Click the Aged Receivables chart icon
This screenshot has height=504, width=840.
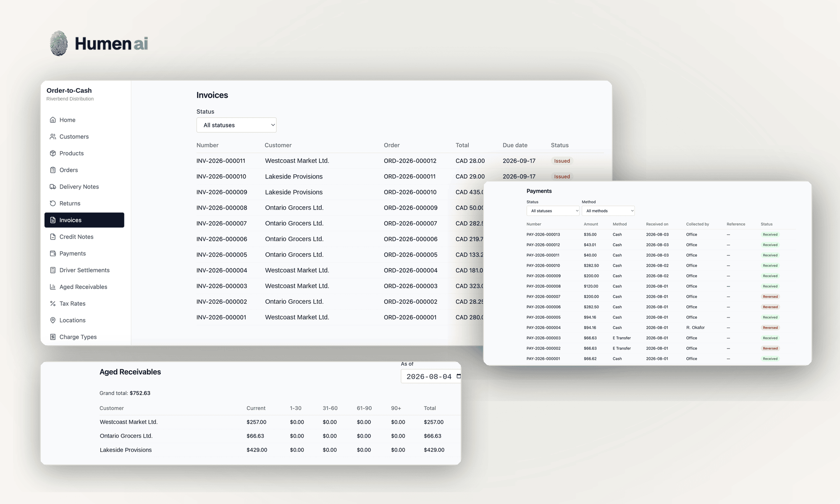pyautogui.click(x=53, y=287)
